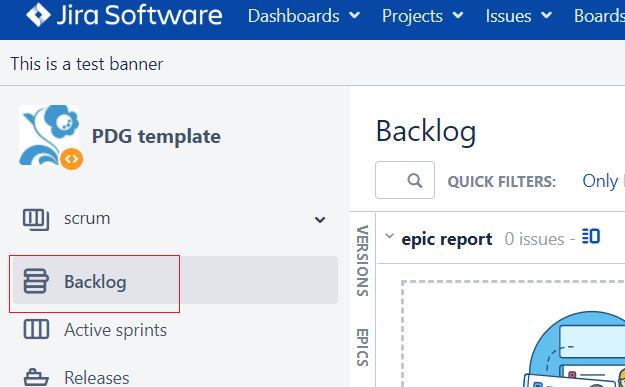Click the issue count icon beside 0 issues
The height and width of the screenshot is (387, 625).
[591, 236]
